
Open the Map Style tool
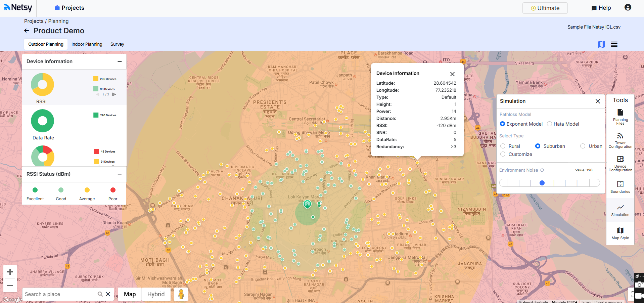point(620,232)
